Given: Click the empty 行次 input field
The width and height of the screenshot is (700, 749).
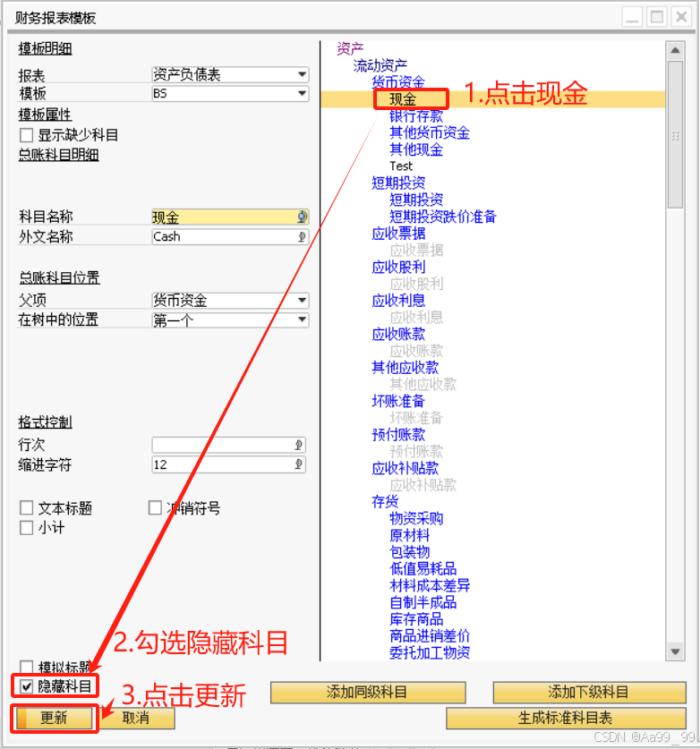Looking at the screenshot, I should pos(229,446).
